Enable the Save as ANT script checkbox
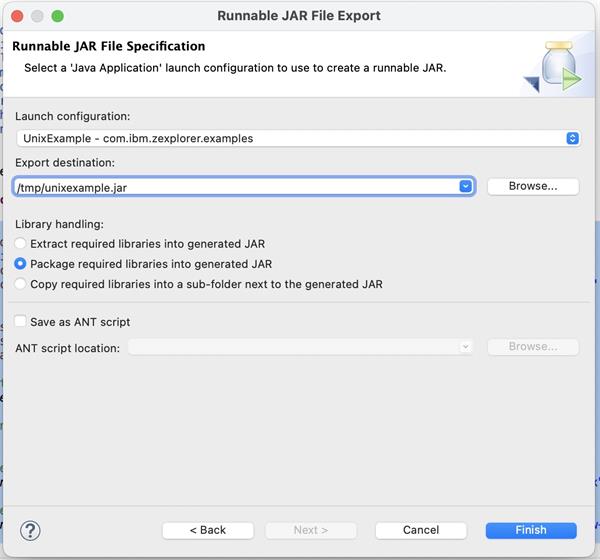600x560 pixels. [x=21, y=322]
